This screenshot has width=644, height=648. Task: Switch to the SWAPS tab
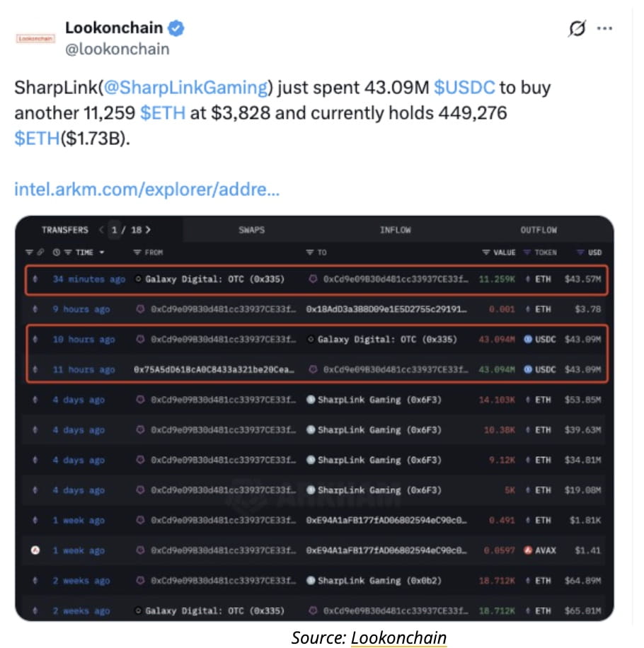tap(251, 230)
